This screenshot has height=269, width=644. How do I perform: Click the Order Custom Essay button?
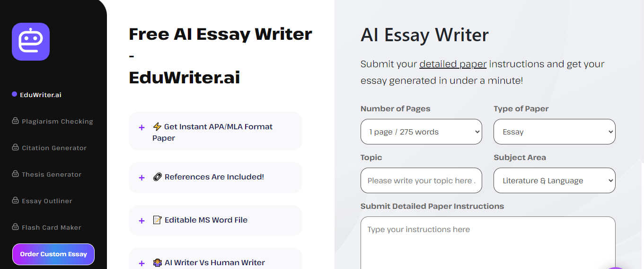(53, 254)
